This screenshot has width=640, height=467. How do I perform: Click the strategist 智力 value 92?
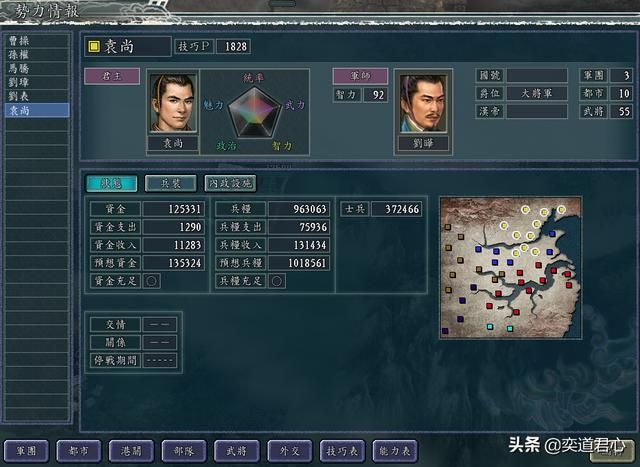tap(376, 95)
